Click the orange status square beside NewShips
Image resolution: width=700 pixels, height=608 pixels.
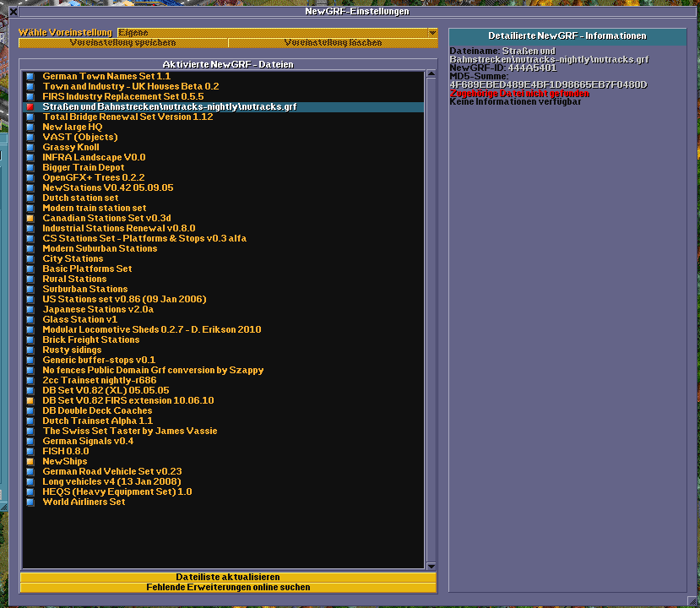30,462
